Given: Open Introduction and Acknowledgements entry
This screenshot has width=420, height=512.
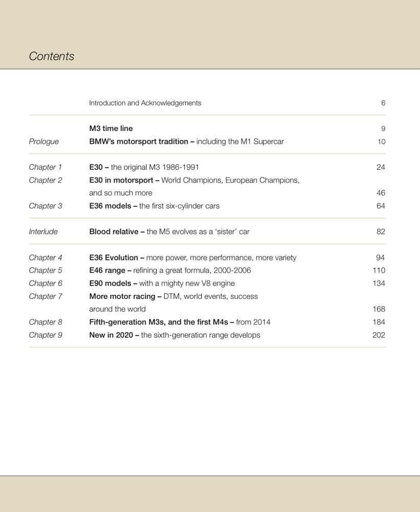Looking at the screenshot, I should click(145, 103).
